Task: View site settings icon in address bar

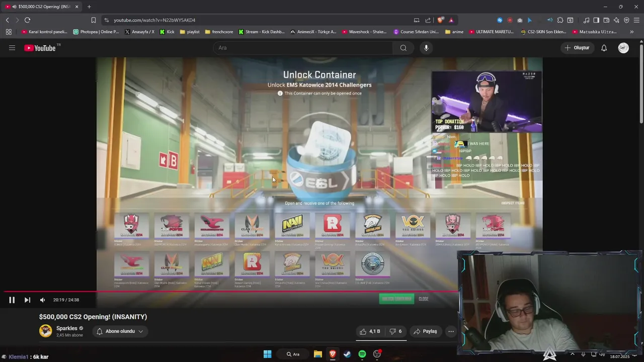Action: point(106,20)
